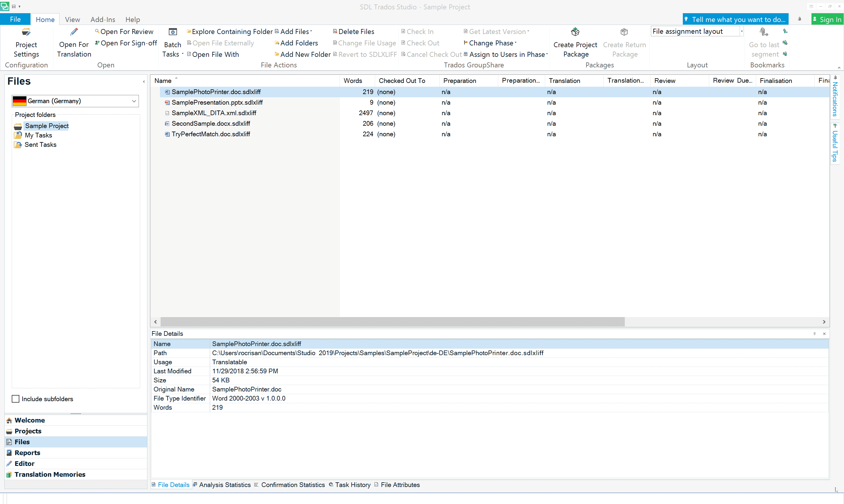Open the File tab
Viewport: 844px width, 504px height.
pyautogui.click(x=15, y=19)
